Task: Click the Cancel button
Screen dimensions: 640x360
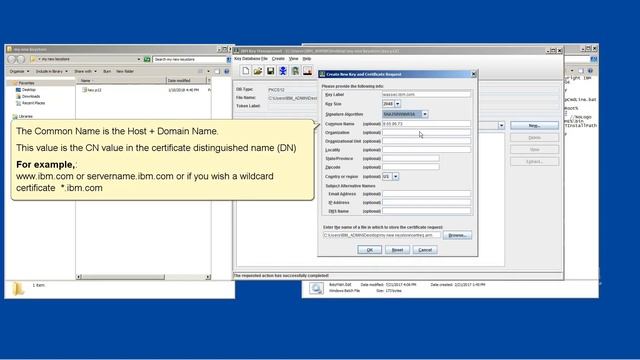Action: coord(425,250)
